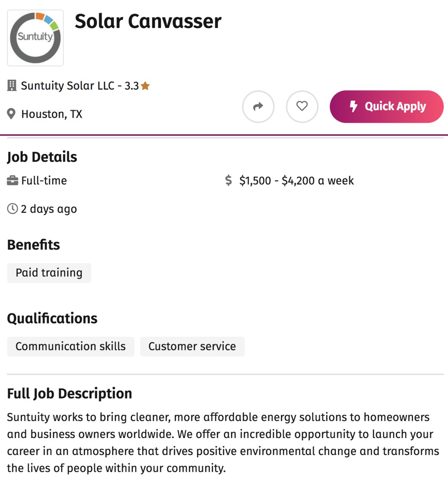Viewport: 448px width, 483px height.
Task: Select the Customer service tag
Action: click(x=192, y=346)
